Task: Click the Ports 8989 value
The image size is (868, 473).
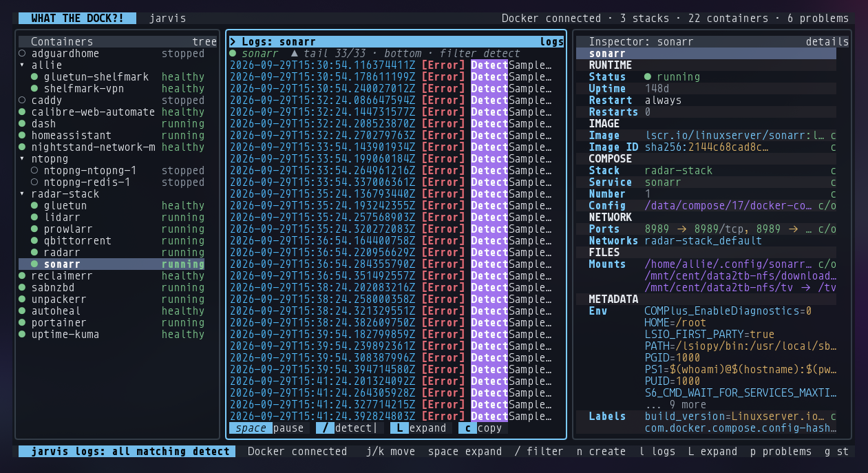Action: pyautogui.click(x=728, y=229)
